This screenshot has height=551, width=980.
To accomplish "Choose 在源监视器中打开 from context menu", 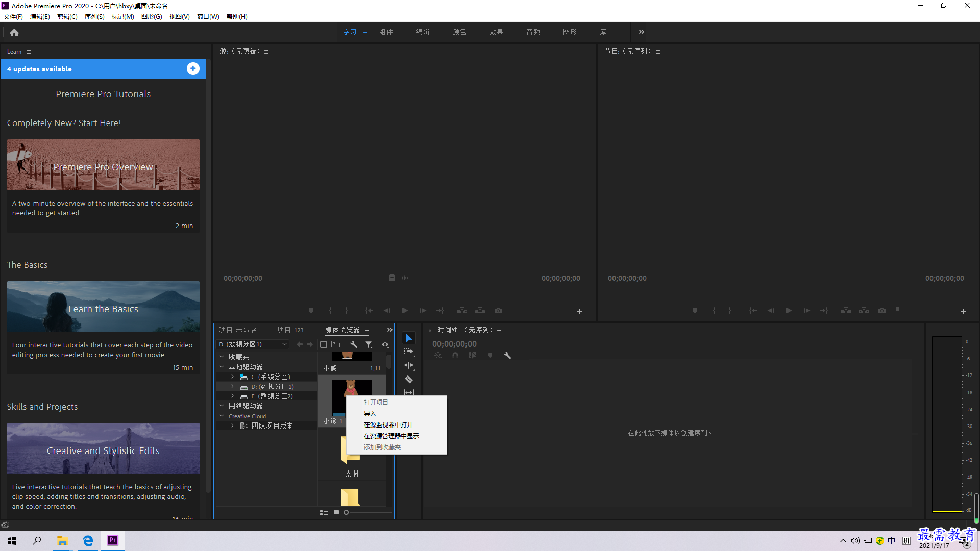I will pos(396,424).
